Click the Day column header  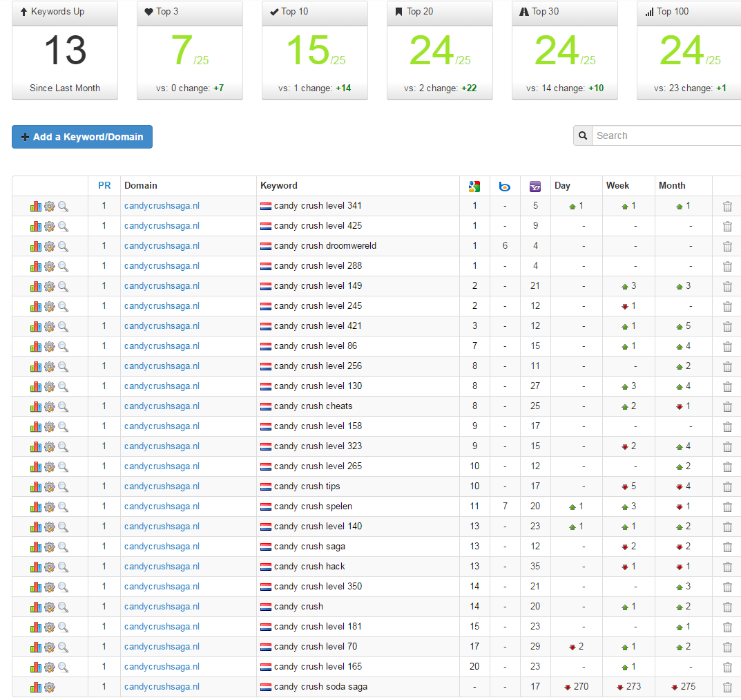(x=562, y=185)
